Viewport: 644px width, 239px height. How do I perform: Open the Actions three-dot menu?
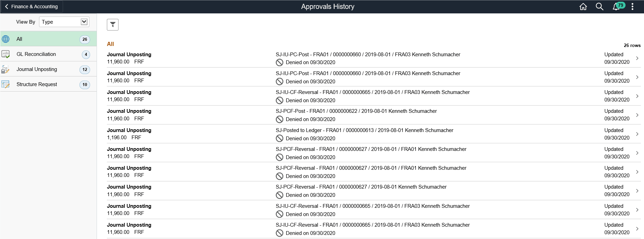pyautogui.click(x=632, y=6)
